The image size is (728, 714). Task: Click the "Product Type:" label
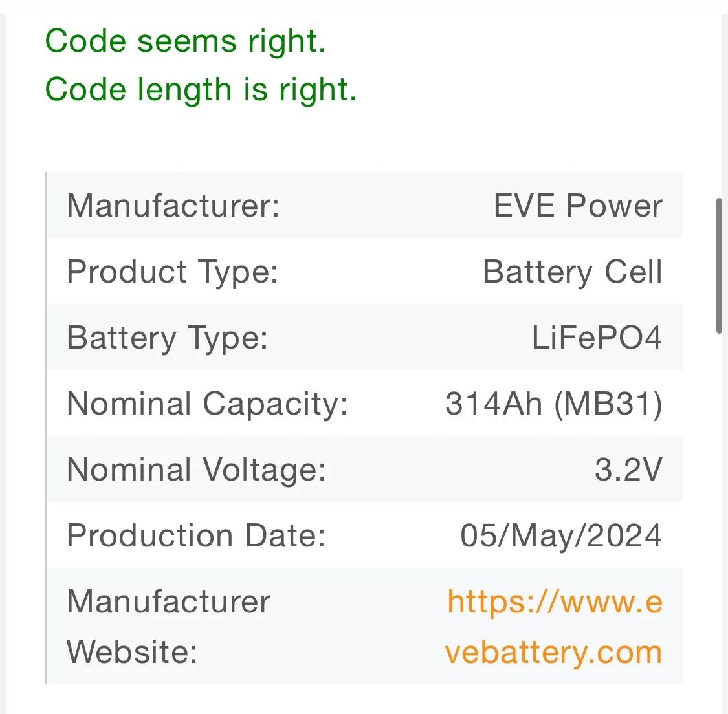(x=173, y=272)
